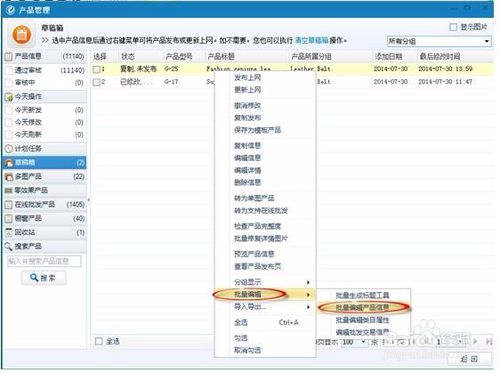Sort by the 状态 column header
Image resolution: width=500 pixels, height=373 pixels.
coord(128,57)
